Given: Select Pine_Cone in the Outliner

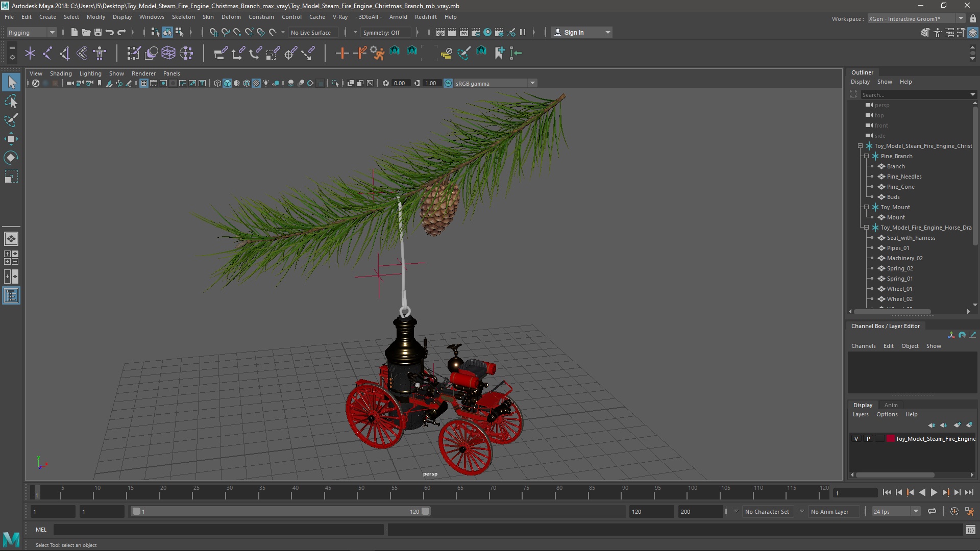Looking at the screenshot, I should point(900,187).
